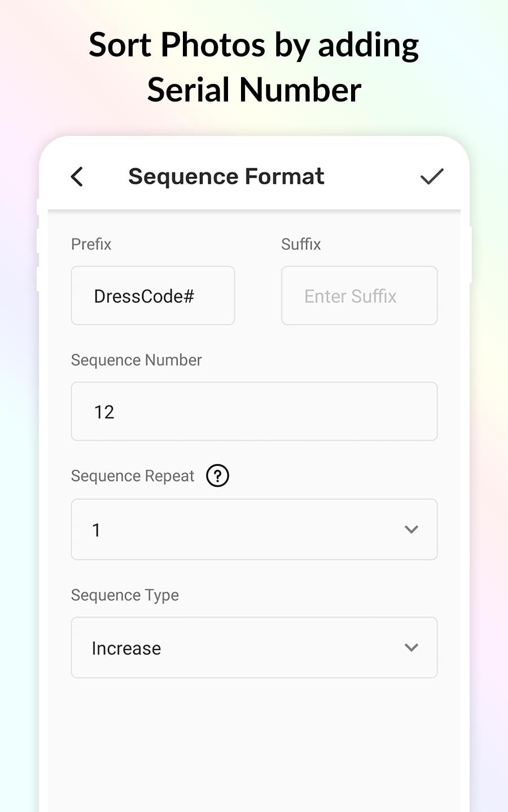The width and height of the screenshot is (508, 812).
Task: Click the Serial Number headline line
Action: tap(254, 90)
